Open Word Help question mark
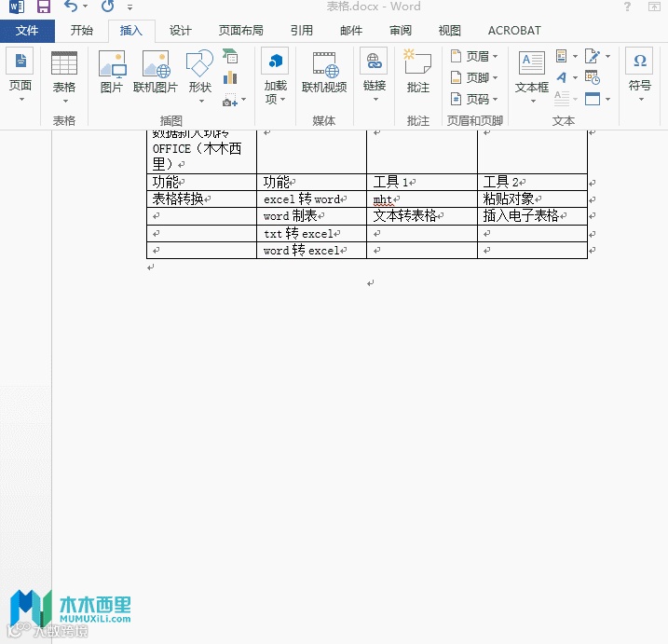Viewport: 668px width, 644px height. (x=627, y=7)
